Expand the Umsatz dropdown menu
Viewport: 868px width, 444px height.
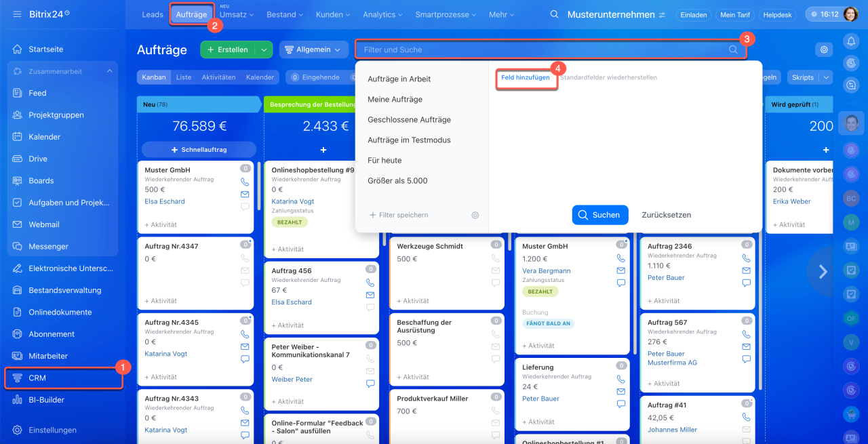click(x=236, y=14)
